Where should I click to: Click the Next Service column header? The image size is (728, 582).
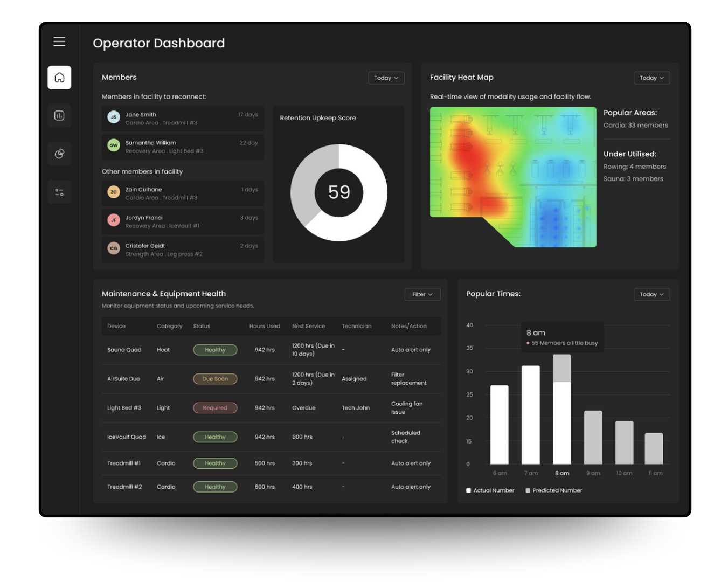(x=309, y=326)
